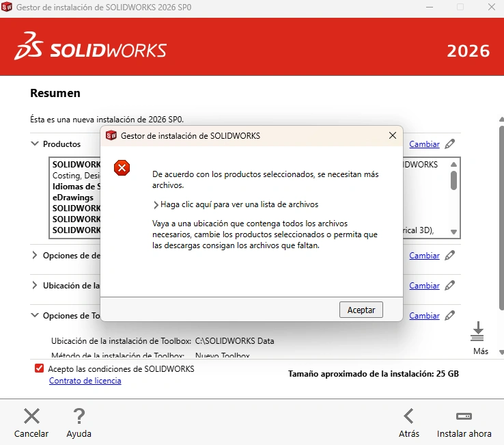
Task: Click Cancelar X icon
Action: click(31, 416)
